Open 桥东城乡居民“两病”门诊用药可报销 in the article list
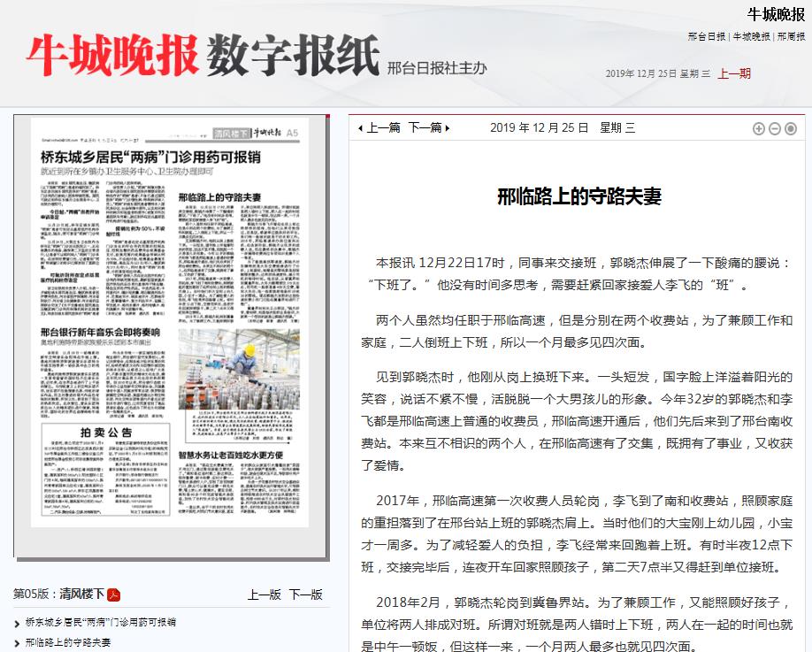Image resolution: width=812 pixels, height=652 pixels. 101,622
